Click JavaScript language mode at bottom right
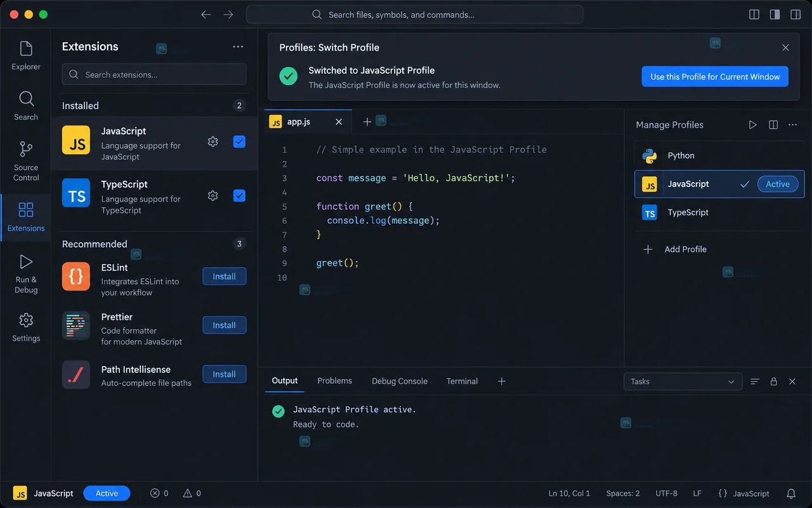 coord(743,493)
